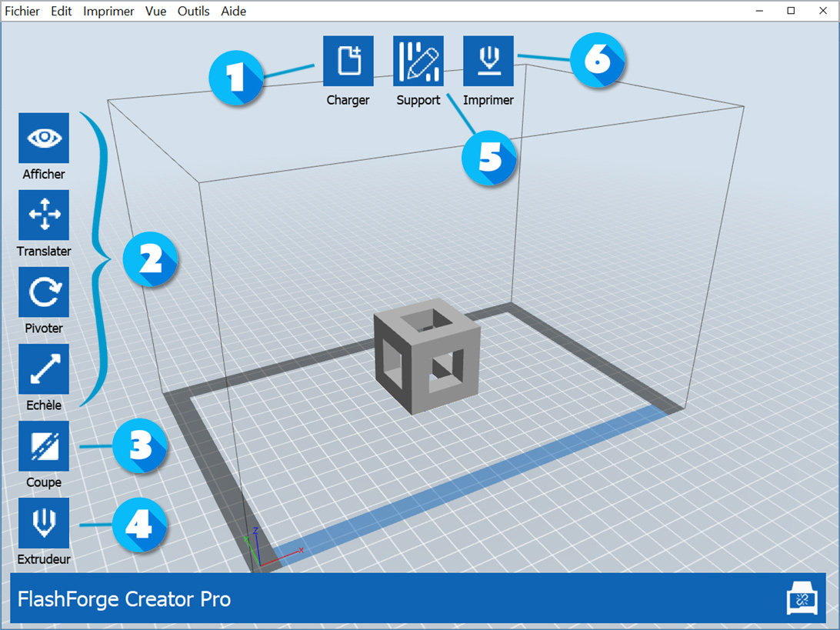Choose the Echèle scale tool

point(44,369)
